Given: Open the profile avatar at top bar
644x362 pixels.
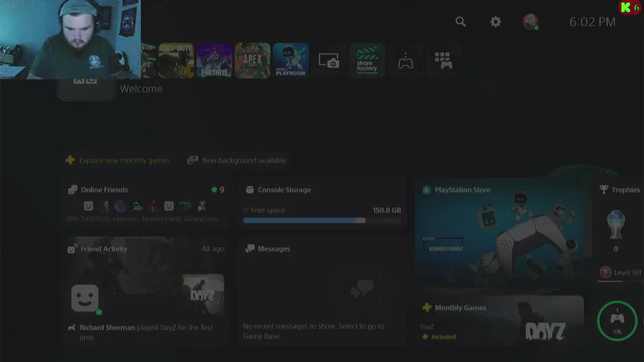Looking at the screenshot, I should 530,22.
